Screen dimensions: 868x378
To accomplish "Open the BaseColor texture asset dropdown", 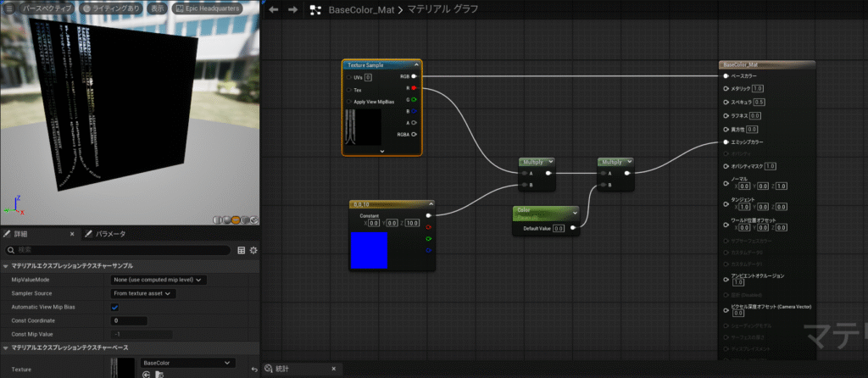I will (187, 363).
